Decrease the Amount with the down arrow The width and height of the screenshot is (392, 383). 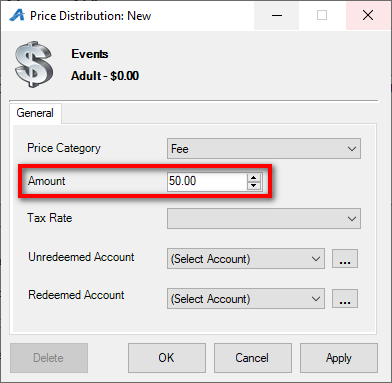[254, 186]
